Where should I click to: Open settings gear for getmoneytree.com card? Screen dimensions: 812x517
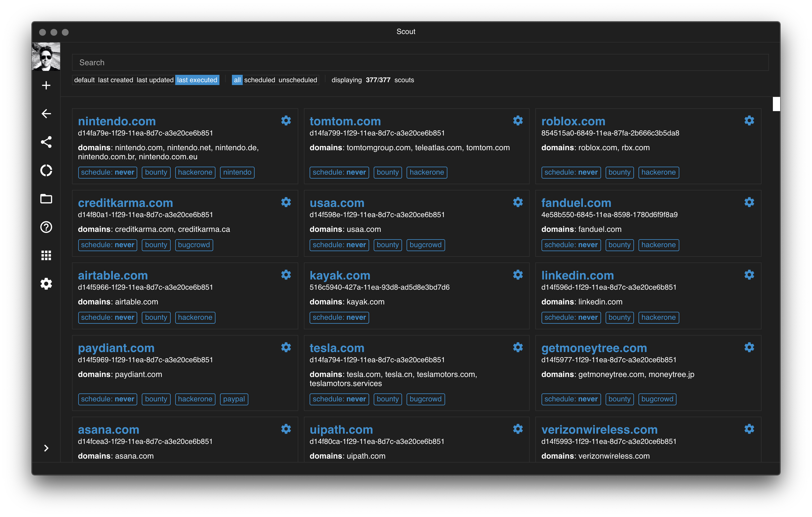coord(749,347)
